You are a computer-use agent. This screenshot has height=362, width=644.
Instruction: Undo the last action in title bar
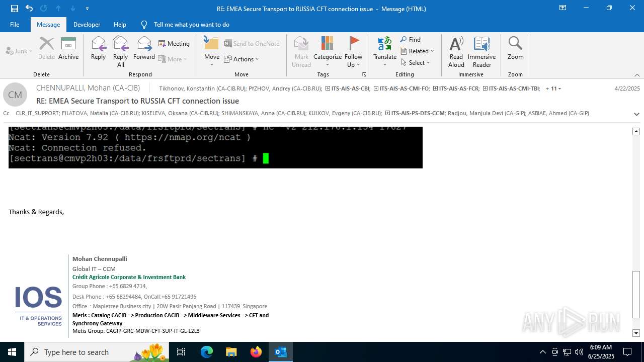coord(29,9)
